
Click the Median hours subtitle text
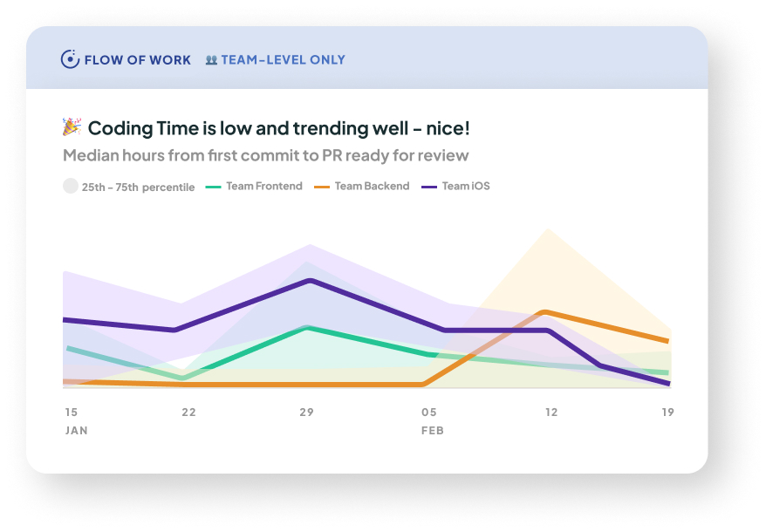pyautogui.click(x=266, y=155)
